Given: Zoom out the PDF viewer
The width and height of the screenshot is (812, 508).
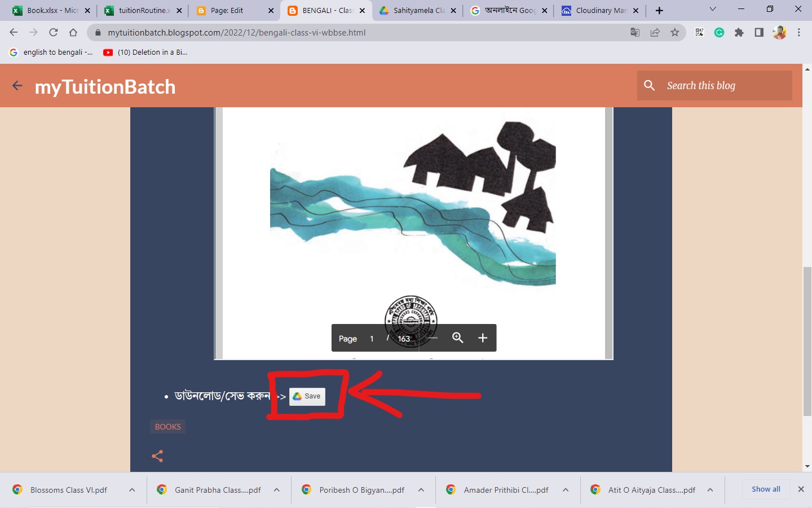Looking at the screenshot, I should point(433,338).
